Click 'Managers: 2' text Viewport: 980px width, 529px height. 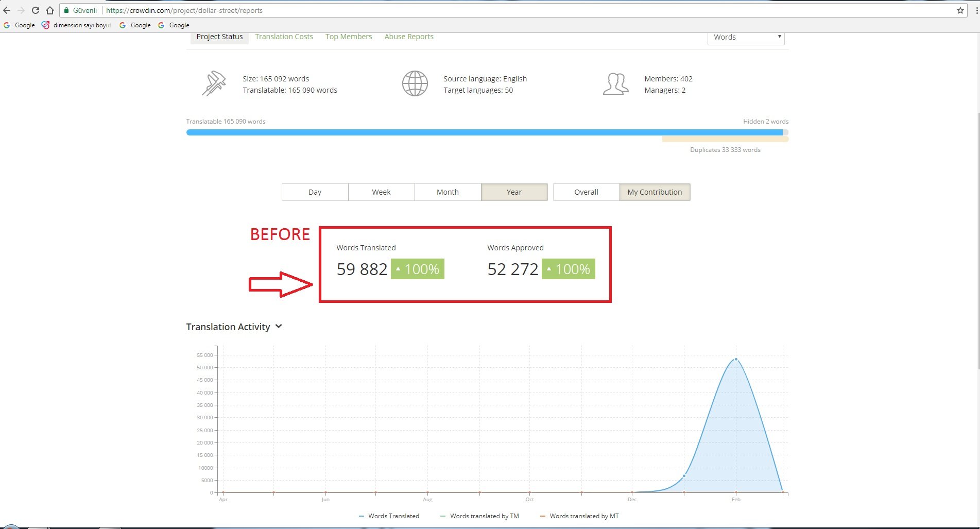[x=665, y=90]
